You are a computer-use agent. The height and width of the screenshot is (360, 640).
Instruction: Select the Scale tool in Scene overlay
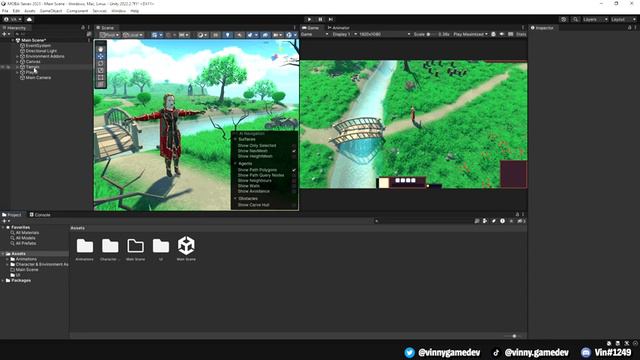tap(100, 70)
